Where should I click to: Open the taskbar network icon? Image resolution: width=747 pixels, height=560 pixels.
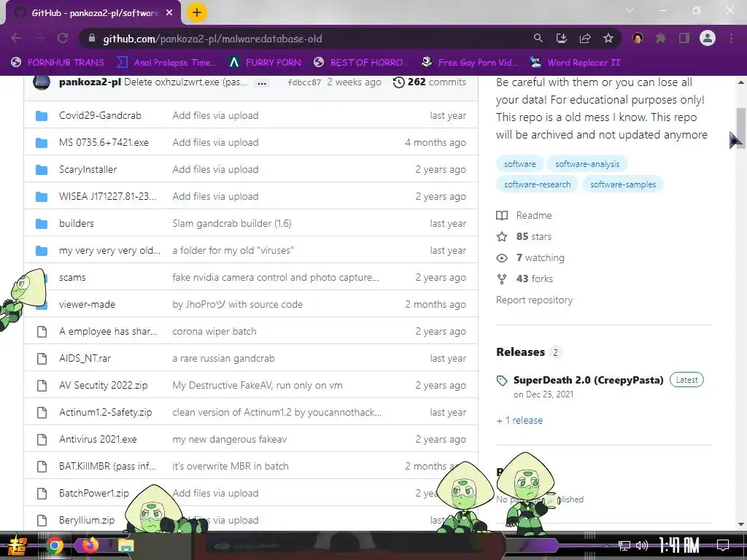[624, 545]
